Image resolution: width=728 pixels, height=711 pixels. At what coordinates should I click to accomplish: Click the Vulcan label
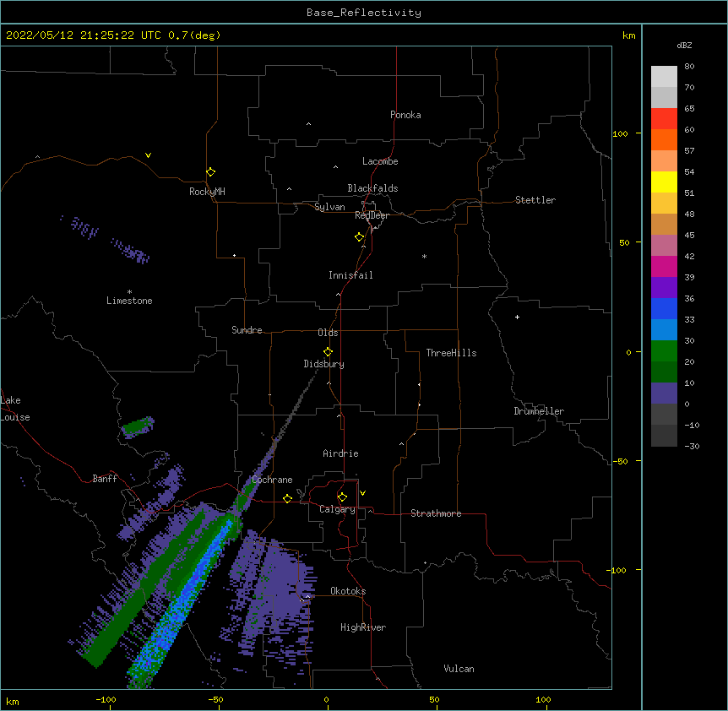tap(459, 669)
